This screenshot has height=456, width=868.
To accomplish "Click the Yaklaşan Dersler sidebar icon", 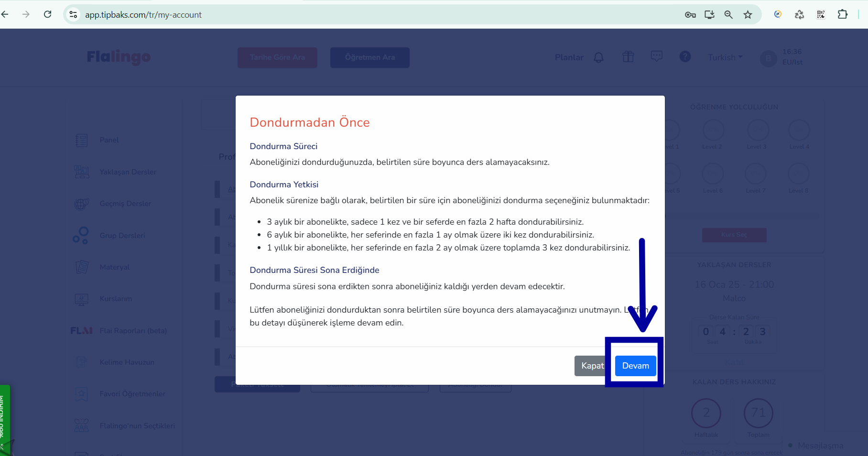I will pyautogui.click(x=82, y=172).
